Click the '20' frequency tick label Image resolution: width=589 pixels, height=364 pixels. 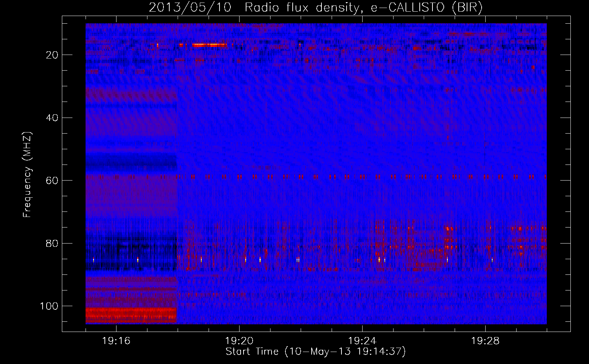[x=52, y=55]
